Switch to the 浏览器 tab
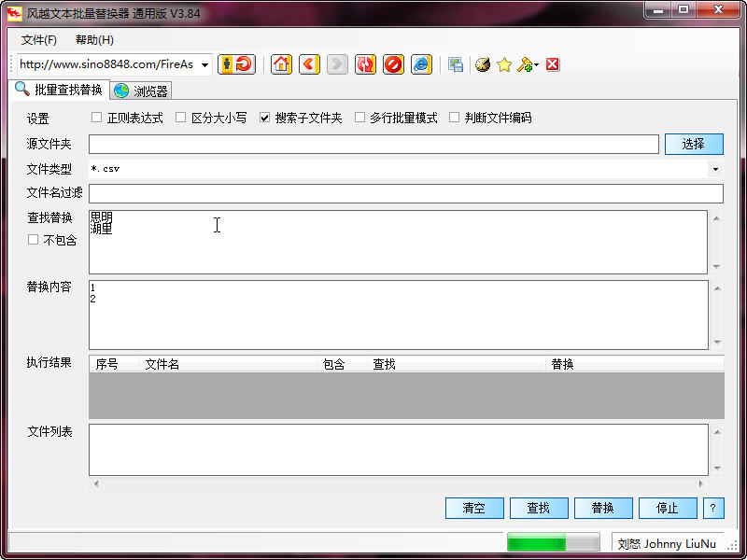The width and height of the screenshot is (747, 560). (141, 91)
